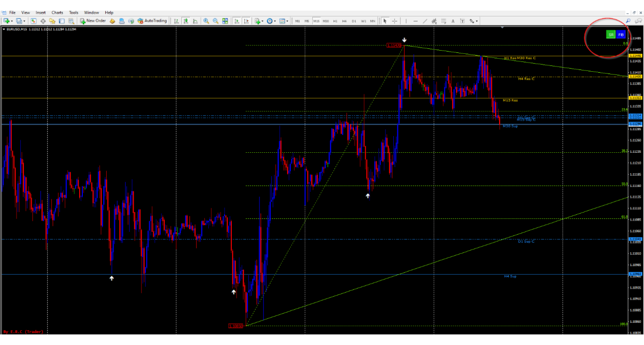Toggle the AutoTrading button
The image size is (644, 345).
(152, 21)
